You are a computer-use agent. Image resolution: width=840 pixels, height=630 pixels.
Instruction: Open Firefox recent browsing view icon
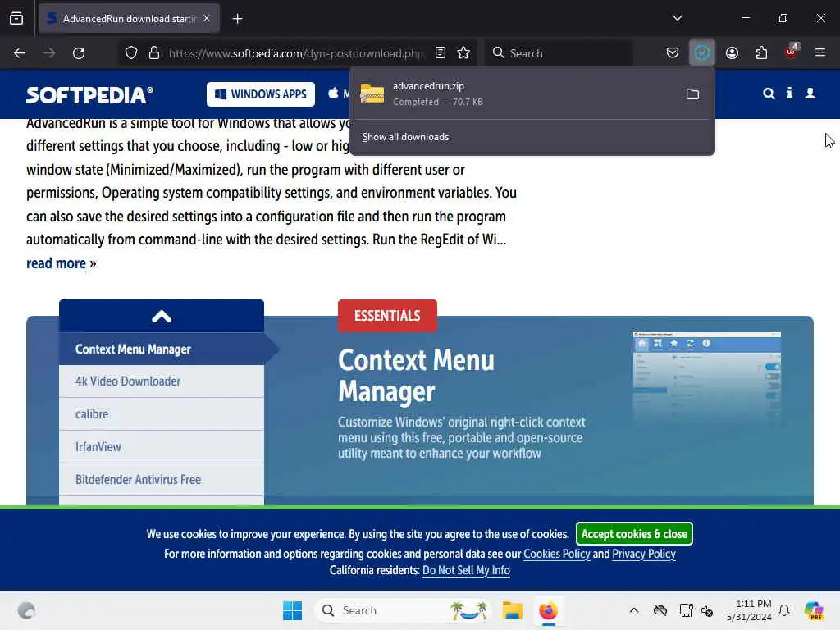(16, 19)
